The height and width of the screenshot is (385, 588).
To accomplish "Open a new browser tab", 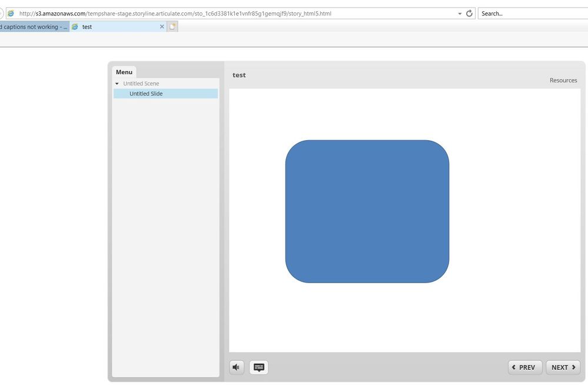I will [172, 26].
